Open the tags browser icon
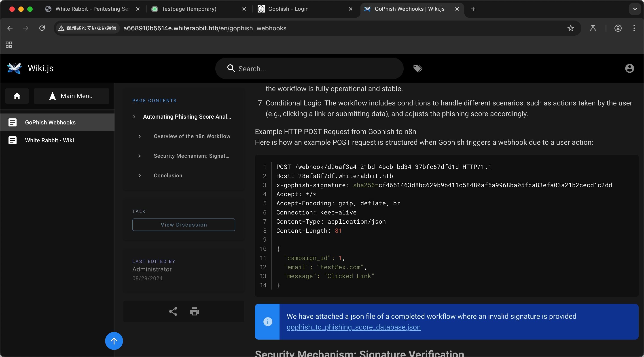 tap(418, 68)
